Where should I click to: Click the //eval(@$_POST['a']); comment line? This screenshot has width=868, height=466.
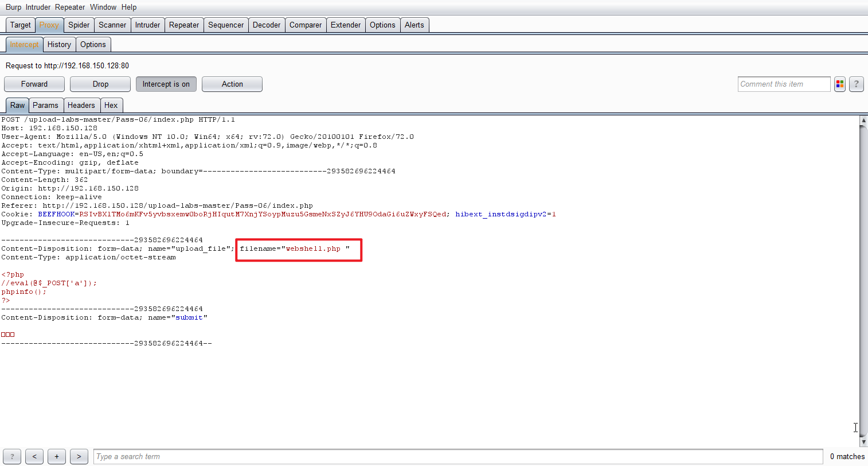(x=49, y=283)
